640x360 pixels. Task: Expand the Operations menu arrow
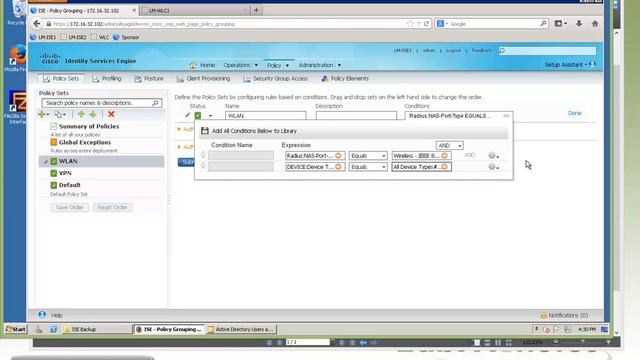[x=256, y=65]
